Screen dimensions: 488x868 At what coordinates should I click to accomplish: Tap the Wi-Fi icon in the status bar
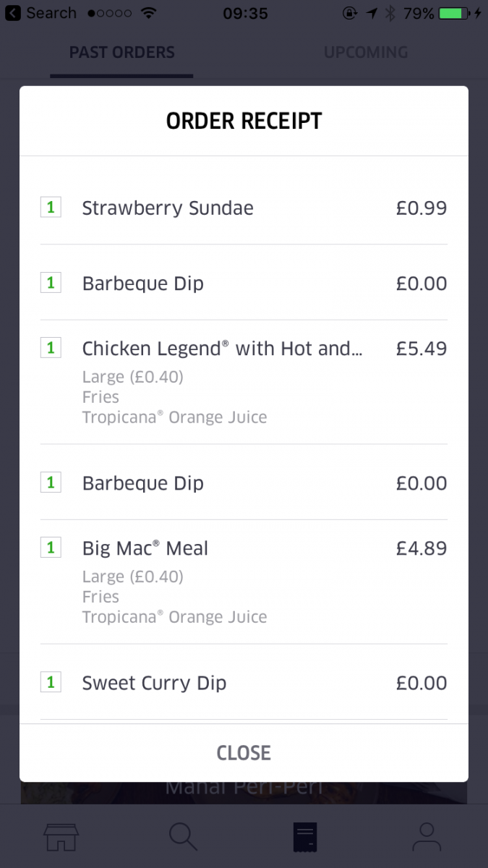point(149,13)
